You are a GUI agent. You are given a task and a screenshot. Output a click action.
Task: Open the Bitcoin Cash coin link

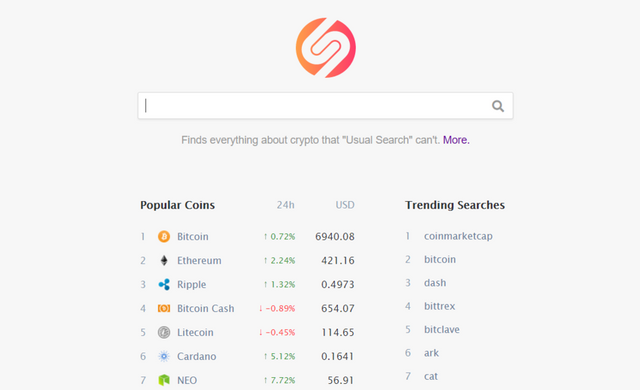point(206,308)
